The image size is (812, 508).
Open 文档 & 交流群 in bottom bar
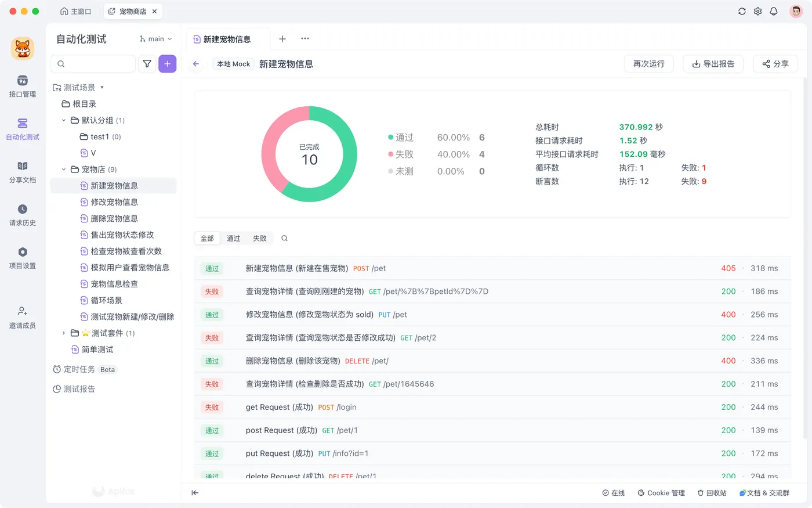tap(764, 493)
